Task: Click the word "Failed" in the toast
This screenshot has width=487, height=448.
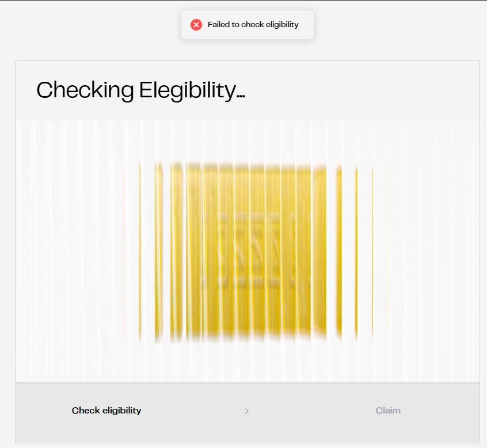Action: tap(218, 25)
